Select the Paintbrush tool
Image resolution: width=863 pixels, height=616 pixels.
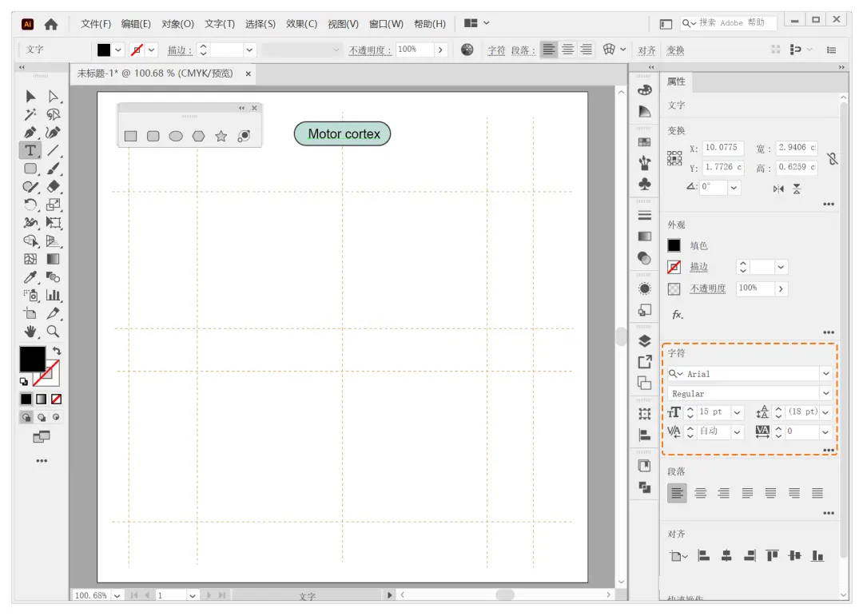(x=53, y=169)
